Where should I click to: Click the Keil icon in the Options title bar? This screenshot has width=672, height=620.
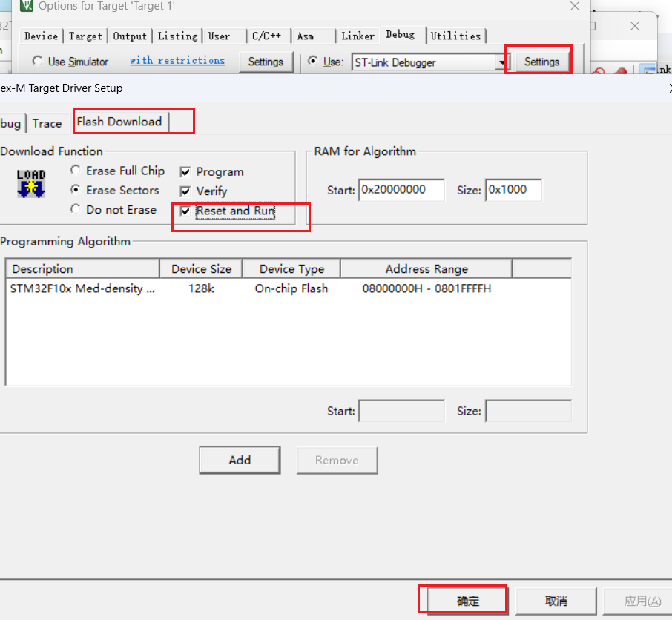[27, 6]
